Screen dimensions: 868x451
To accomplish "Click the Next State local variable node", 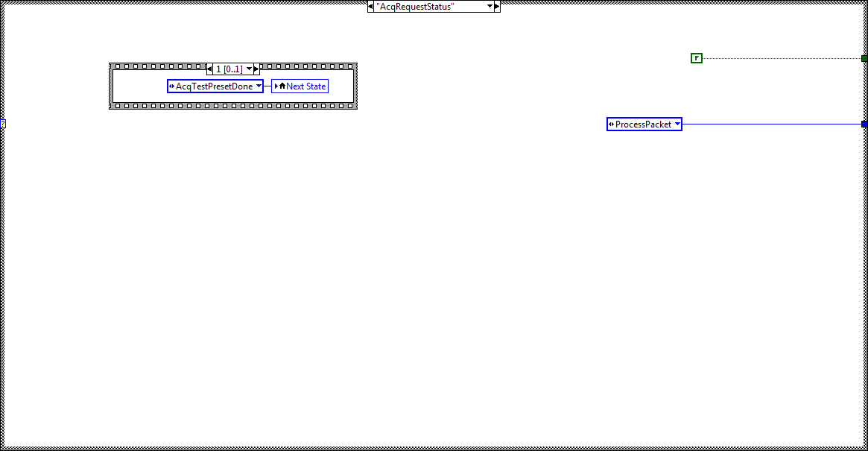I will (300, 86).
